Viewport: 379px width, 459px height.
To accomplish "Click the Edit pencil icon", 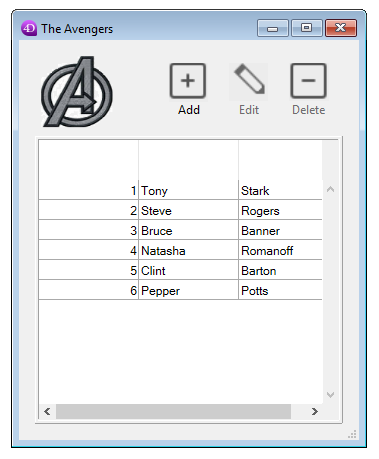I will click(x=249, y=80).
